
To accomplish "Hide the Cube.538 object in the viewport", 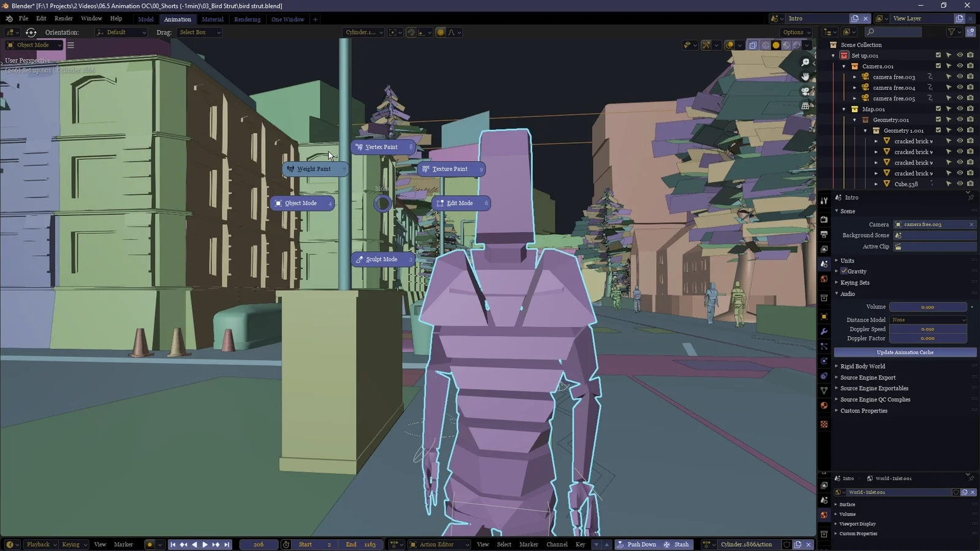I will (x=959, y=184).
